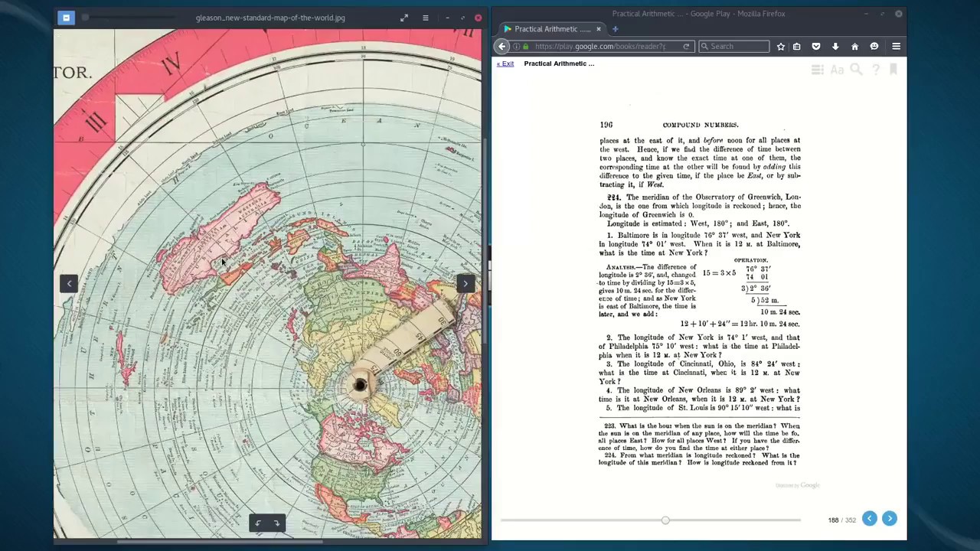Click the blue zoom-out button in image viewer
Screen dimensions: 980x551
[66, 18]
